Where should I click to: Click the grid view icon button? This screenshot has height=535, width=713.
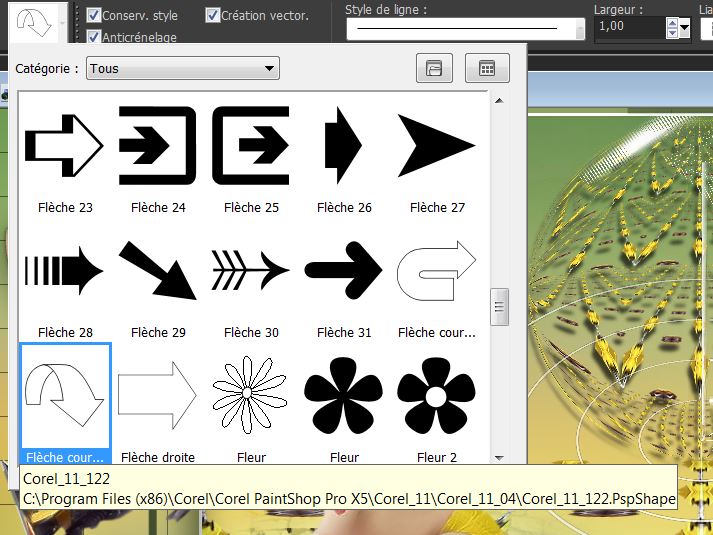pos(487,68)
